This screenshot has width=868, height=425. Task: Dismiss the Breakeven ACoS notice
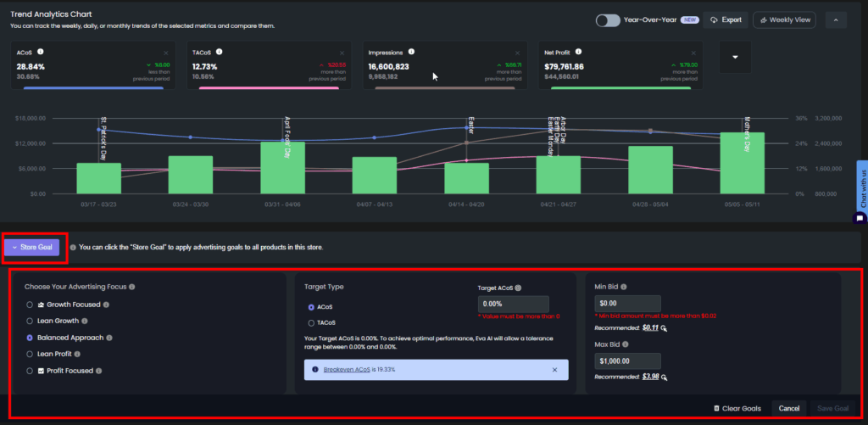pos(554,370)
